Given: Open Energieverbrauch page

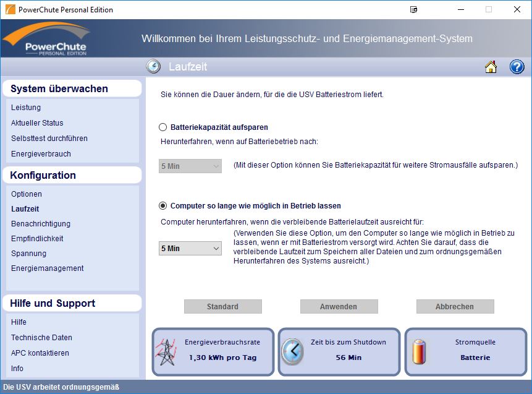Looking at the screenshot, I should click(41, 154).
